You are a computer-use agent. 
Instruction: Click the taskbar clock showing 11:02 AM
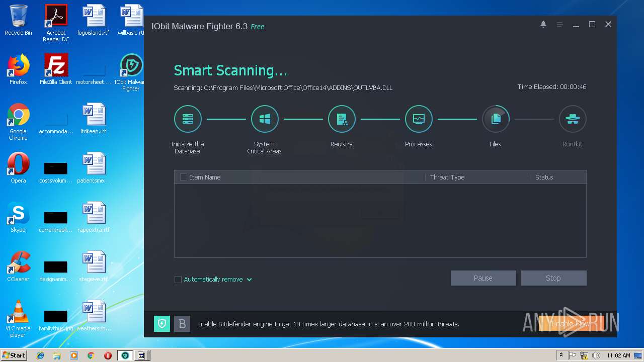[x=618, y=355]
